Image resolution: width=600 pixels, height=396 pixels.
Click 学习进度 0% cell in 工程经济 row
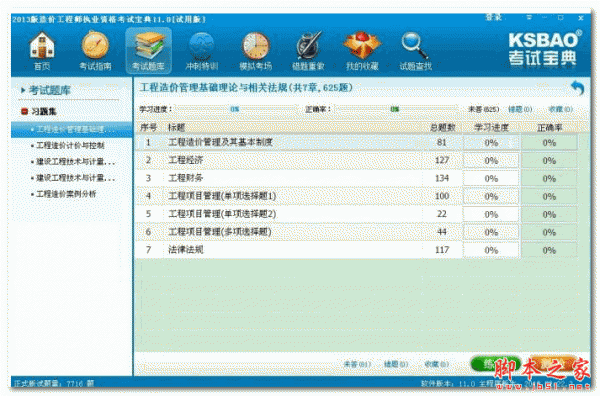(491, 161)
